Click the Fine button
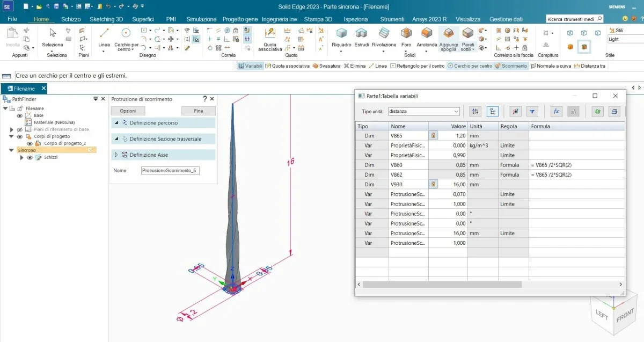The height and width of the screenshot is (342, 644). coord(199,111)
